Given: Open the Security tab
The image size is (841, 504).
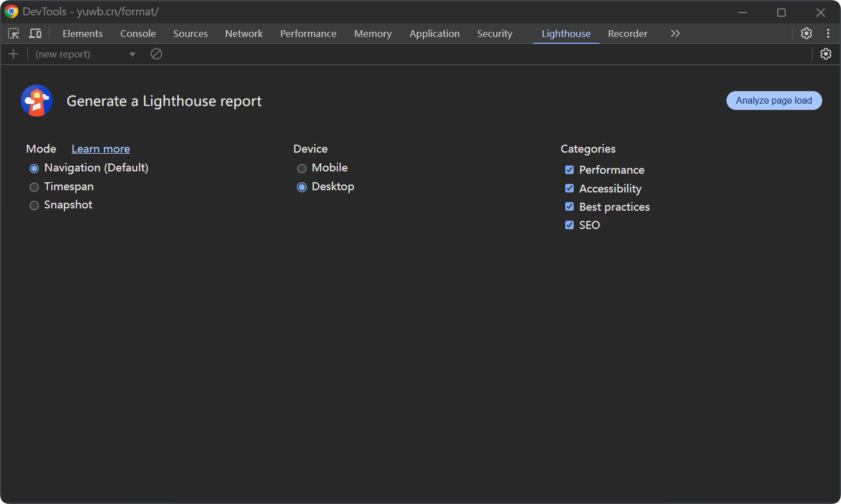Looking at the screenshot, I should click(495, 34).
